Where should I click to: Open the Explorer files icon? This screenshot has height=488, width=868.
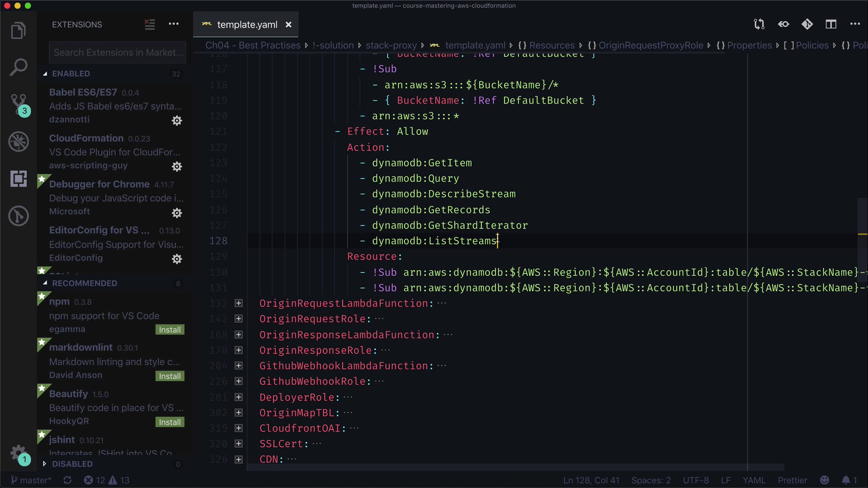click(x=18, y=31)
